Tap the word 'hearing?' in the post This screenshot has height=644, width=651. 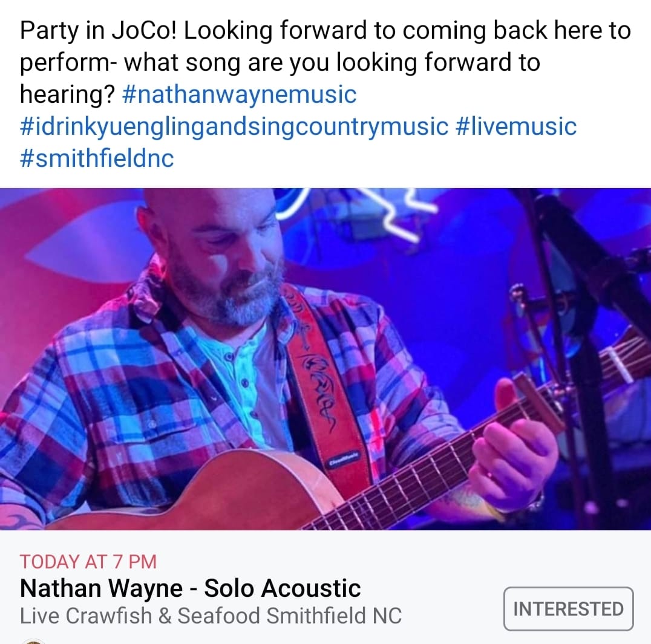pos(67,94)
